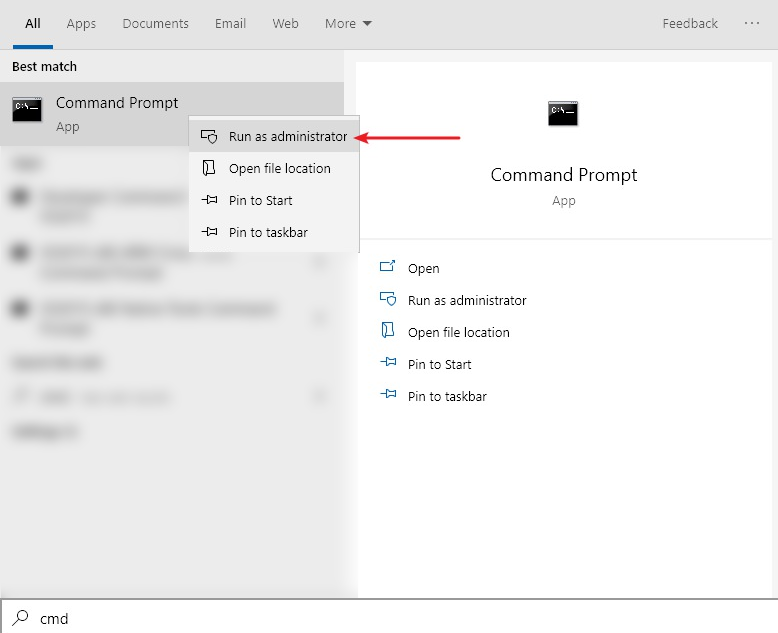Viewport: 778px width, 633px height.
Task: Click folder icon beside context menu Open file location
Action: click(209, 168)
